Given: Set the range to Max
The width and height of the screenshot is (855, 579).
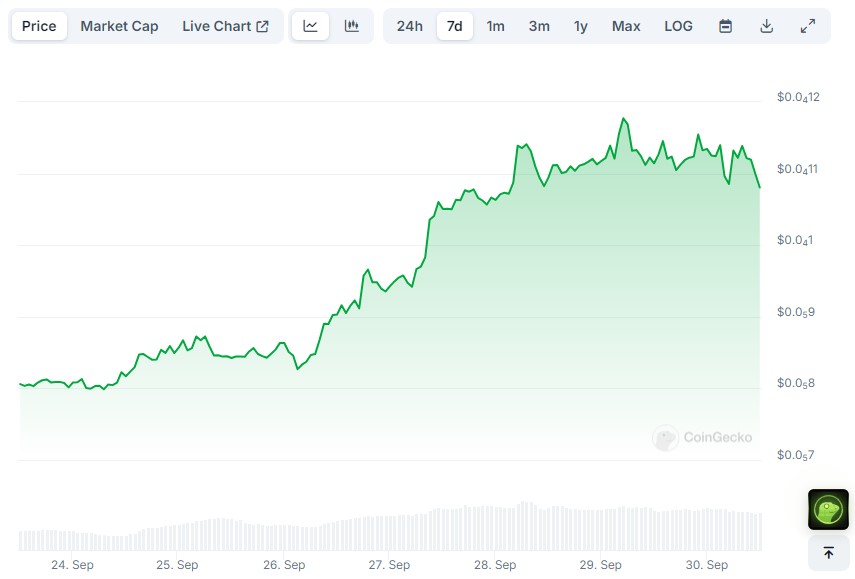Looking at the screenshot, I should click(x=626, y=26).
